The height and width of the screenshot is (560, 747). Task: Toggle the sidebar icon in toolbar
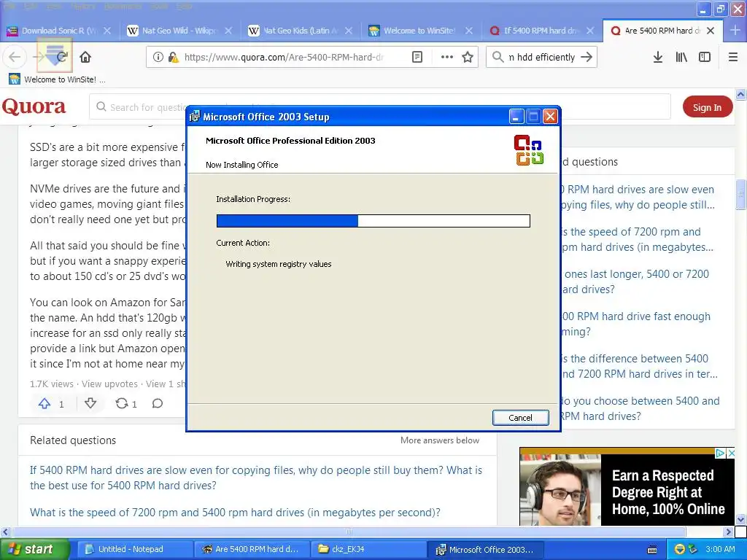click(x=705, y=57)
